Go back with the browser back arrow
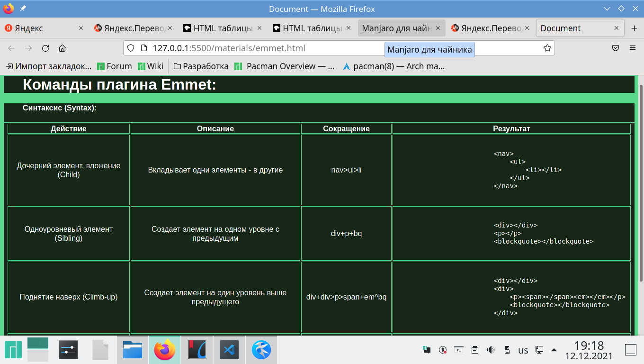Image resolution: width=644 pixels, height=364 pixels. click(11, 48)
